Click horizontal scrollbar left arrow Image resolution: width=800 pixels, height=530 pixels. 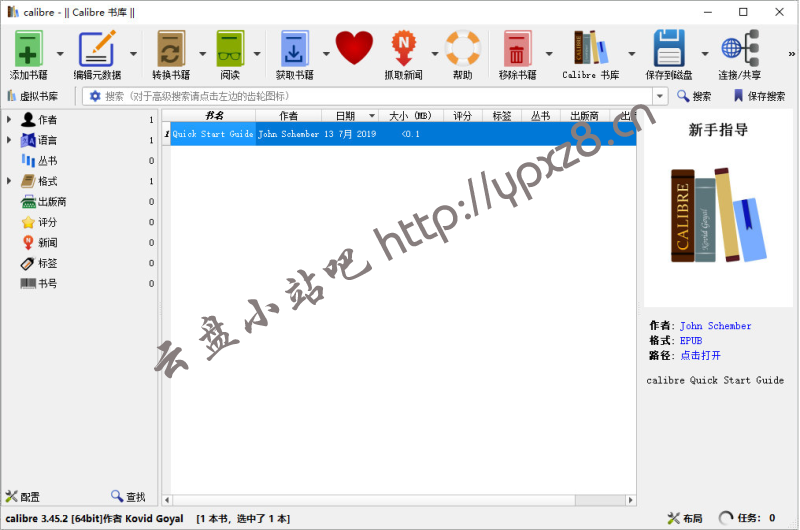pyautogui.click(x=167, y=500)
